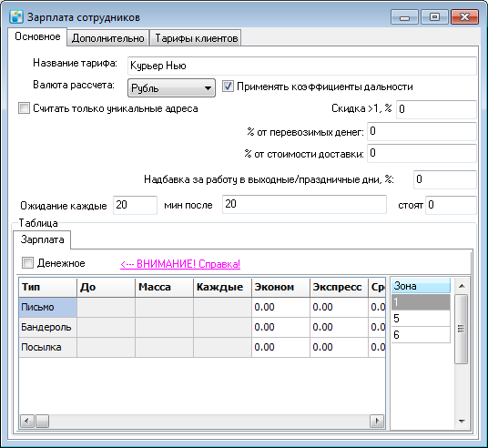The image size is (488, 448).
Task: Minimize the Зарплата сотрудников window
Action: pos(404,17)
